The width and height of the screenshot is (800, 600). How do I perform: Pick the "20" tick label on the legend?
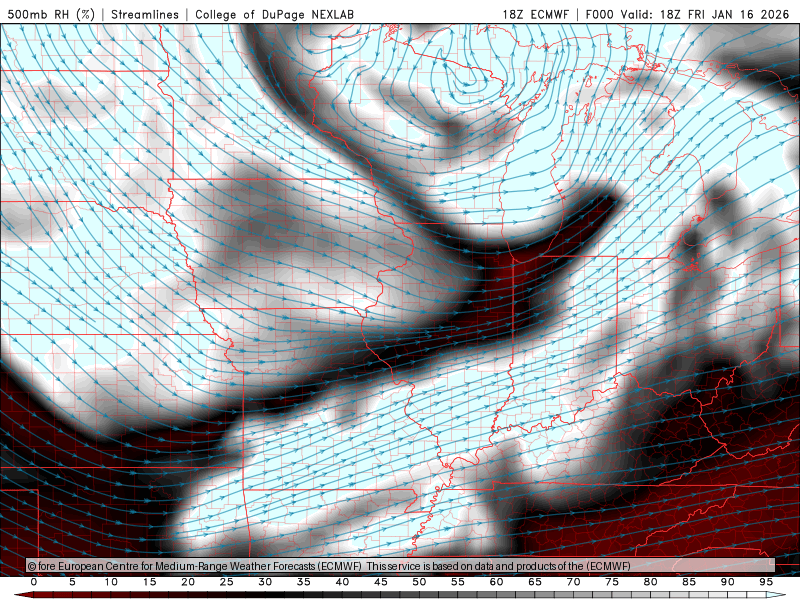pyautogui.click(x=188, y=582)
